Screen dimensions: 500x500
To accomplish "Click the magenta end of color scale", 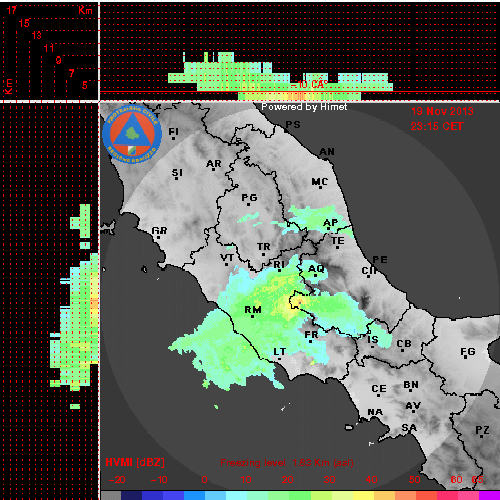I will coord(489,495).
